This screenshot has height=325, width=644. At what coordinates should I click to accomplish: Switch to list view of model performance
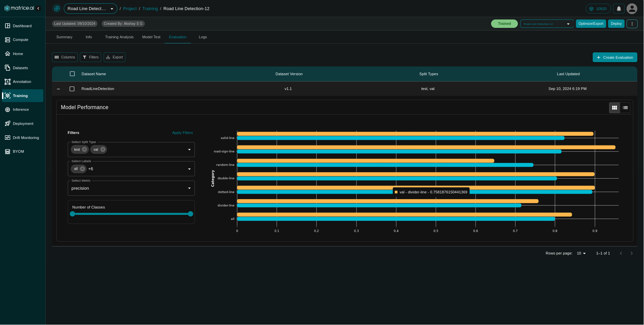pyautogui.click(x=625, y=108)
